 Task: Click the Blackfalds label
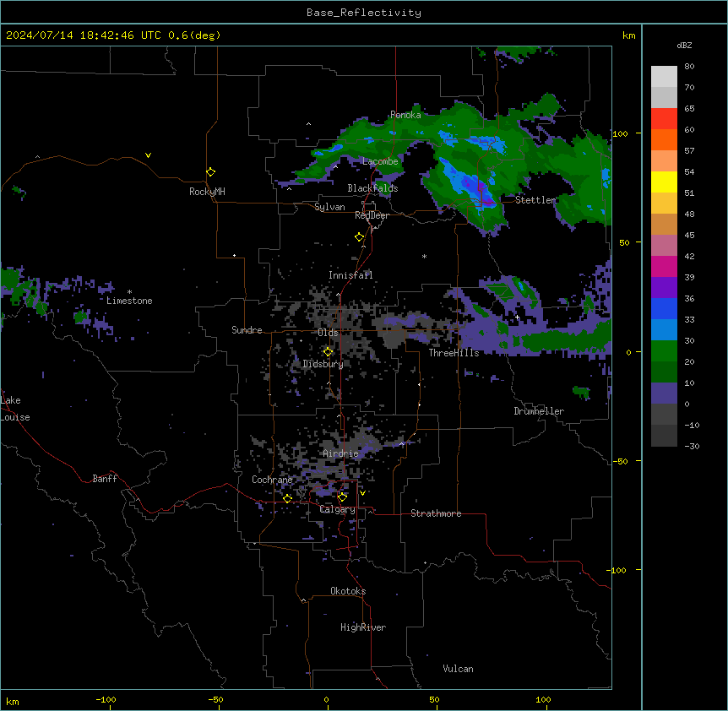pyautogui.click(x=372, y=188)
